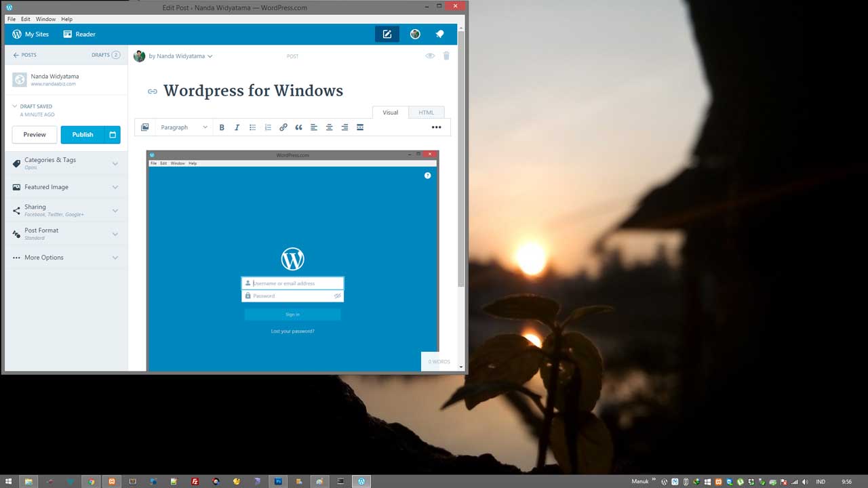This screenshot has width=868, height=488.
Task: Click the scrollbar down arrow in the editor
Action: (461, 367)
